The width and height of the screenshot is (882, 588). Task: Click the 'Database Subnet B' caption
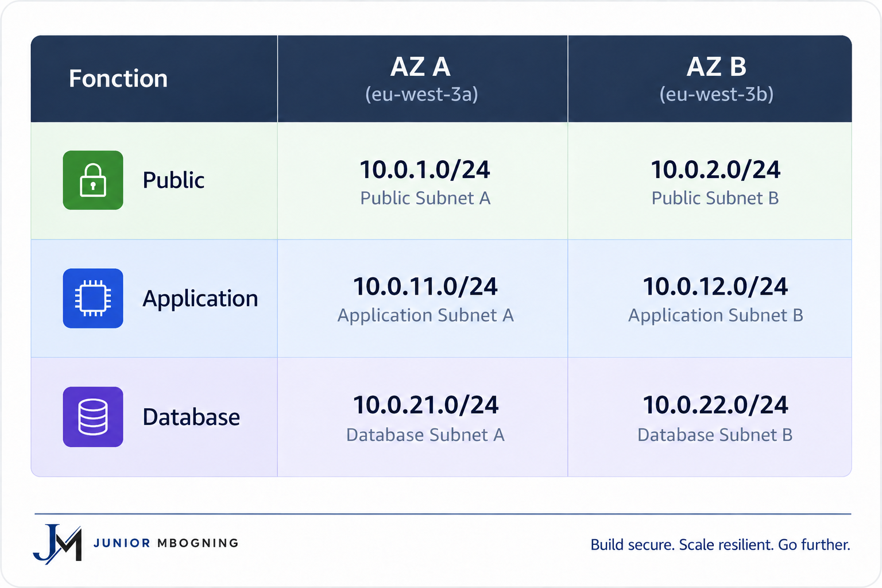[x=715, y=435]
